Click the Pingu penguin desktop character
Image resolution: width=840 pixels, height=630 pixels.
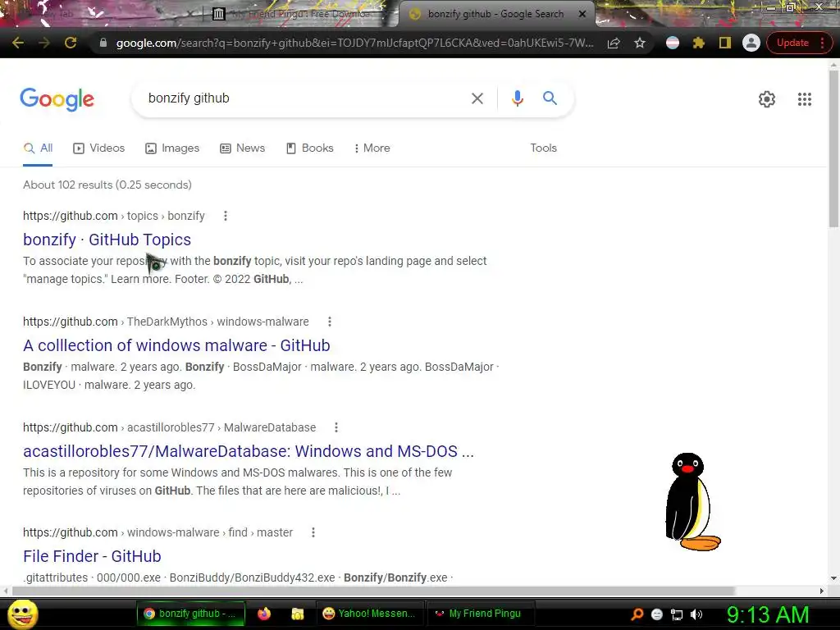692,502
